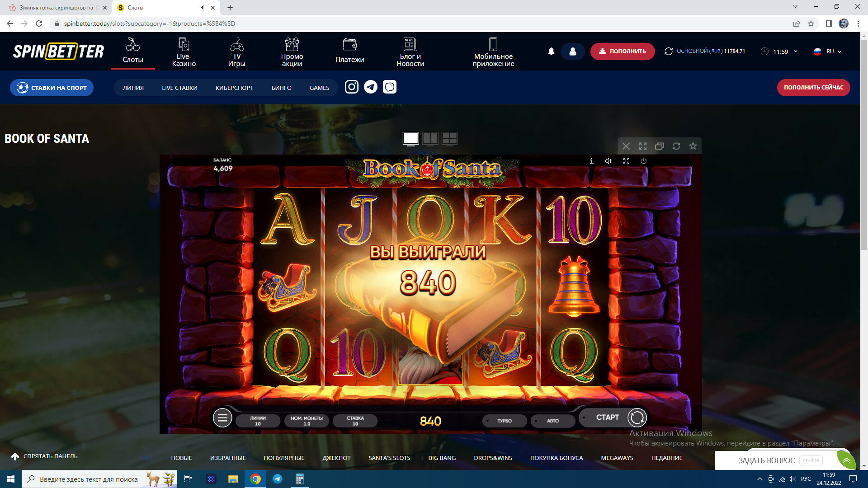The image size is (868, 488).
Task: Reload game with refresh icon
Action: [x=676, y=146]
